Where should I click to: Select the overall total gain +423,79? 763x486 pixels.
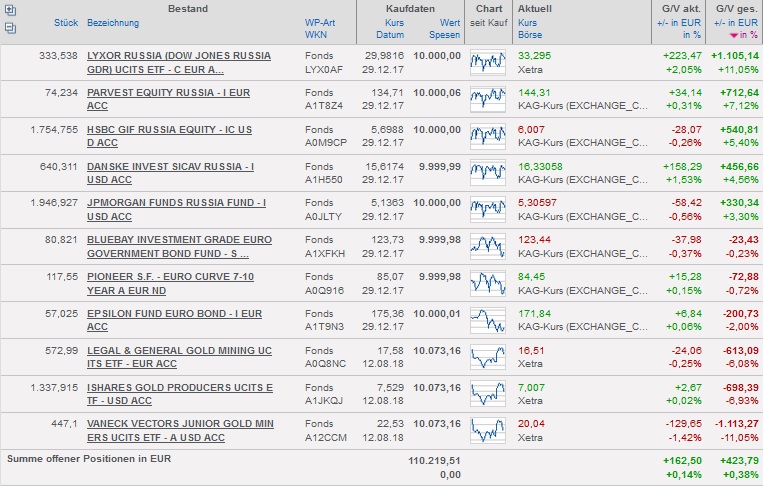click(739, 460)
